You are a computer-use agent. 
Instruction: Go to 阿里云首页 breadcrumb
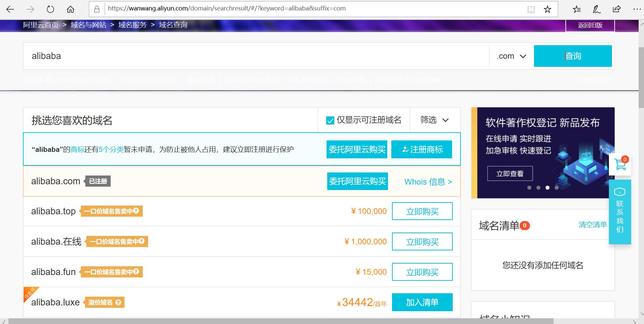[x=40, y=25]
